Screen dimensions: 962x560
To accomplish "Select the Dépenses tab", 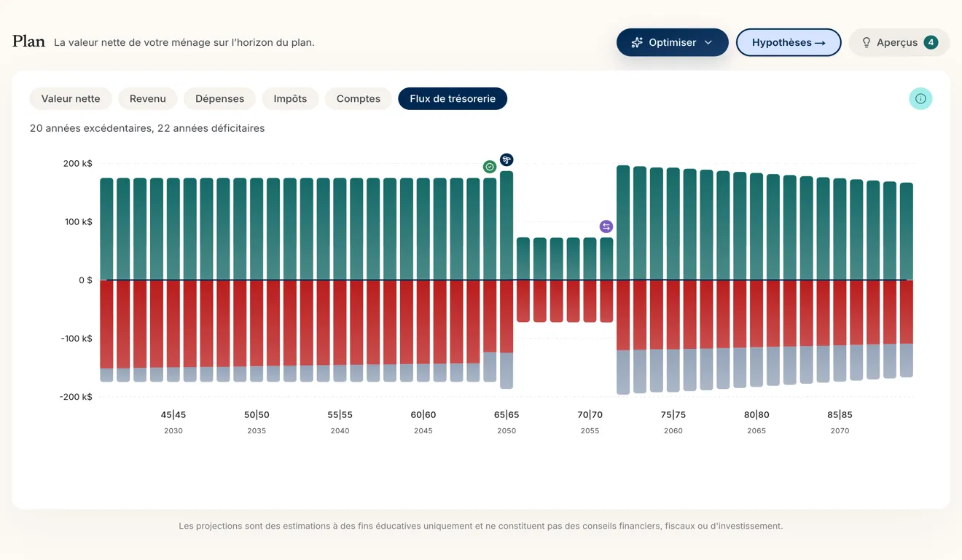I will [219, 98].
